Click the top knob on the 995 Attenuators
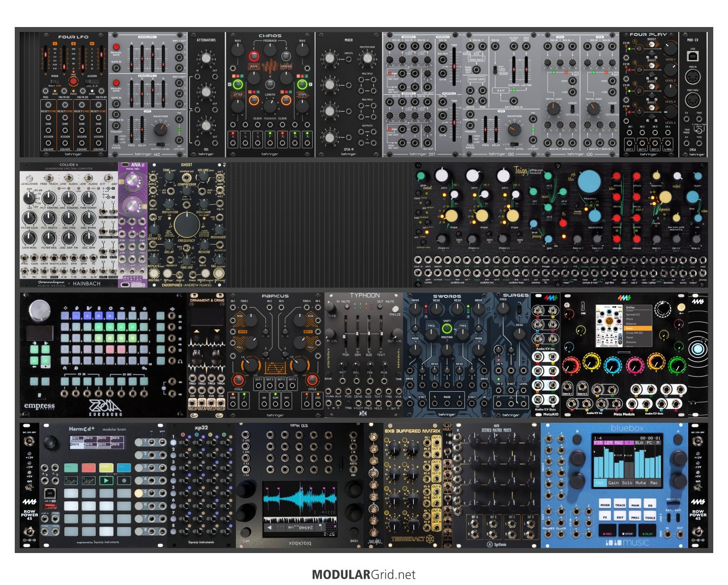 point(206,58)
